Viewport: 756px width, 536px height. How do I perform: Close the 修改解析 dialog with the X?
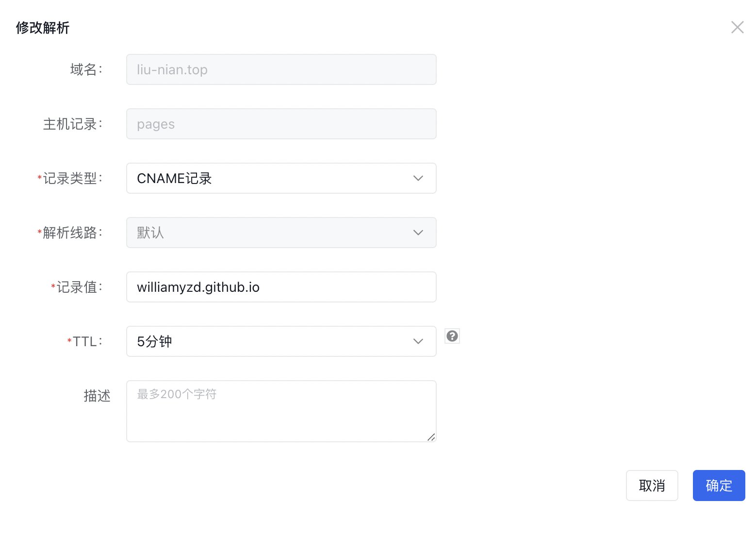click(x=737, y=27)
